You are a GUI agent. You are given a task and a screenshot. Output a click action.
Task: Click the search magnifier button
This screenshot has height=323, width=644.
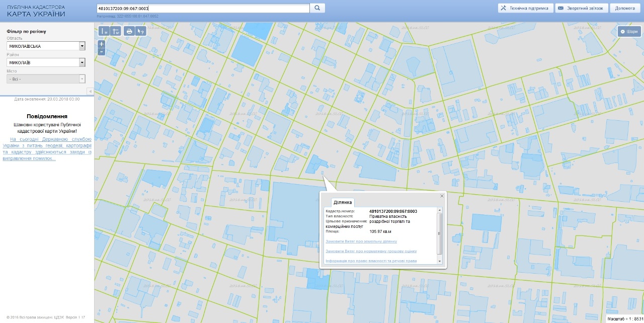317,8
